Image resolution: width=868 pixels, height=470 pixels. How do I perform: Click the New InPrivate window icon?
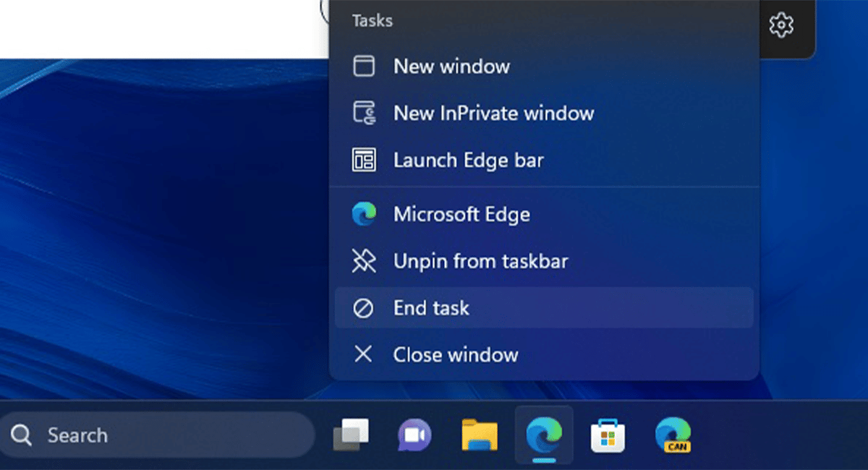[364, 113]
